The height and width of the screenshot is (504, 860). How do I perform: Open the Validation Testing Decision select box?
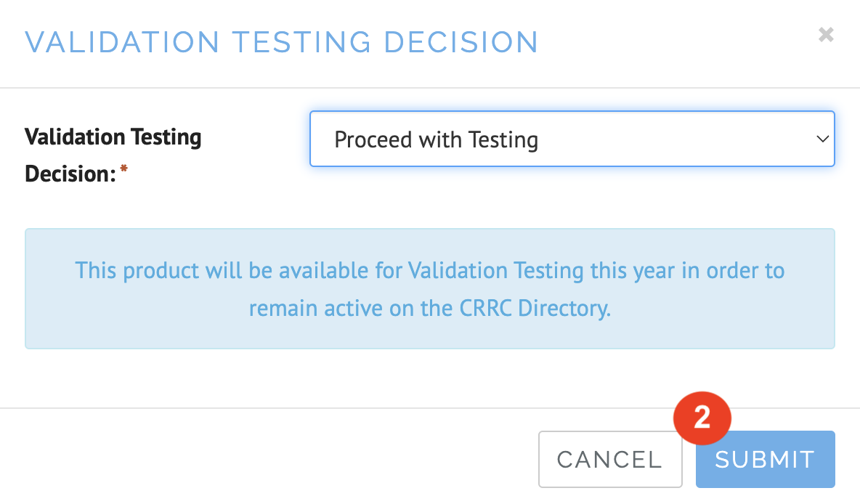(572, 139)
